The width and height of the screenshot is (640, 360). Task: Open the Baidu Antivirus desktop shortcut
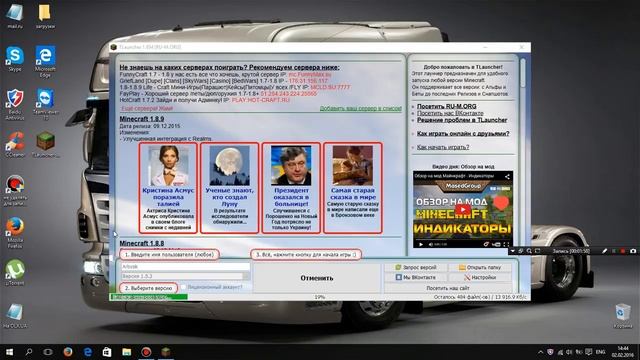tap(15, 104)
